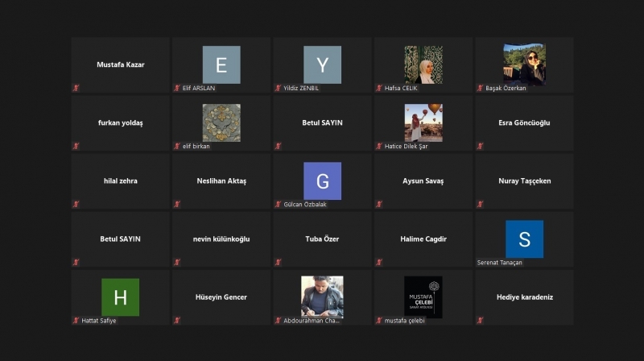The width and height of the screenshot is (644, 361).
Task: Click the mustafa çelebi logo picture
Action: tap(423, 297)
